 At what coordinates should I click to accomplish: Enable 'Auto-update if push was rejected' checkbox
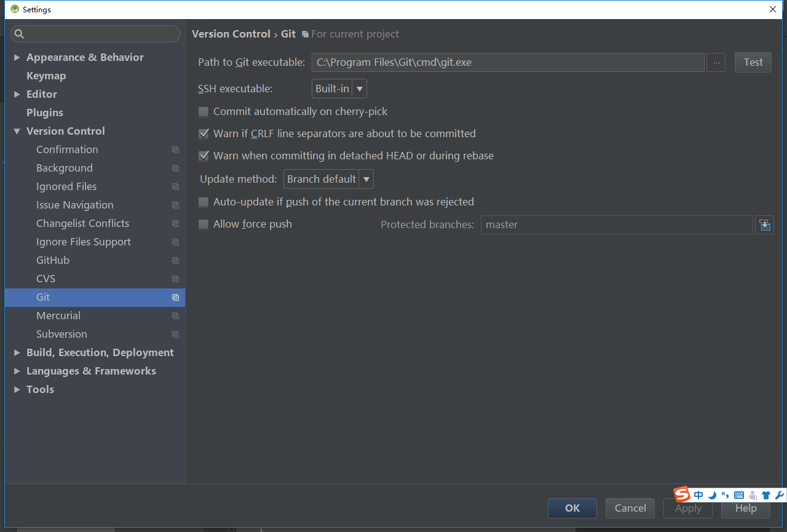click(204, 202)
